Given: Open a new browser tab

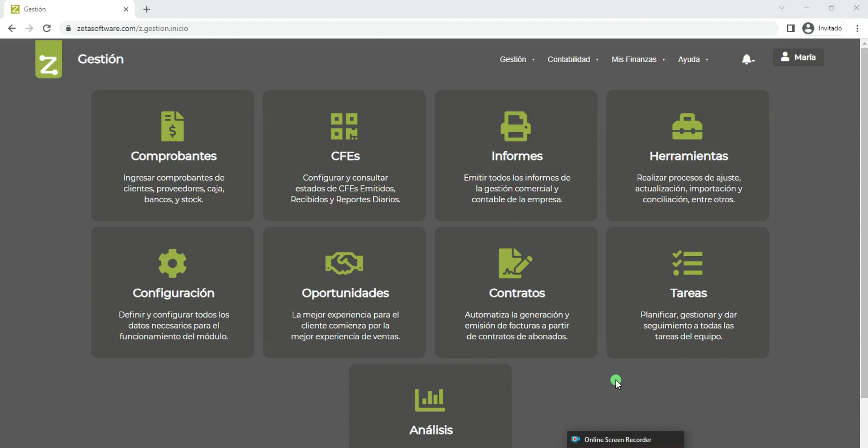Looking at the screenshot, I should [146, 9].
